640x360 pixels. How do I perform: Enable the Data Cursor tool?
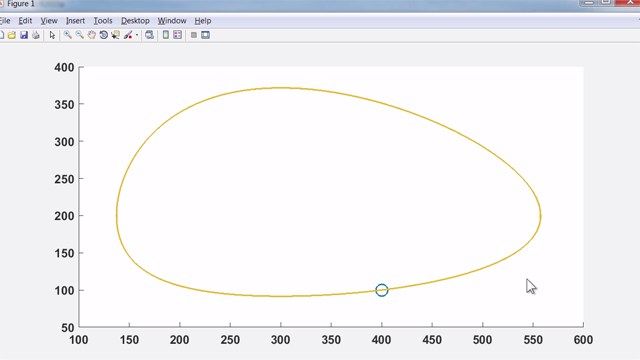click(116, 35)
